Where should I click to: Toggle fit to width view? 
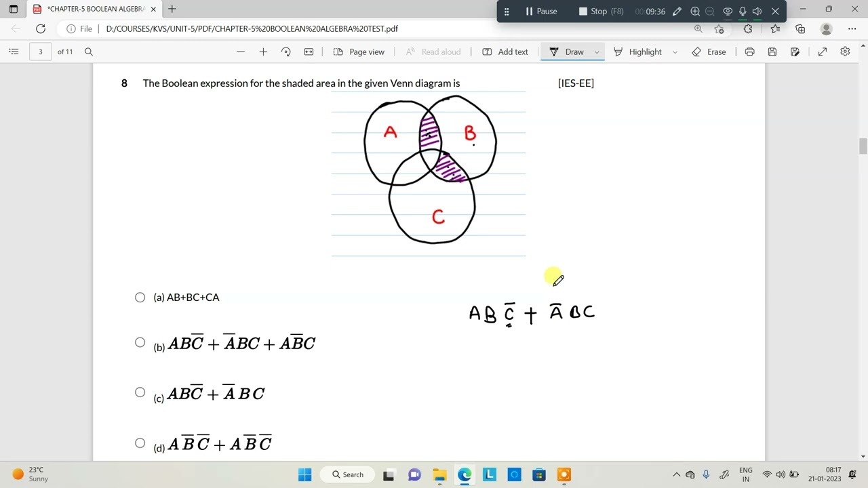309,52
